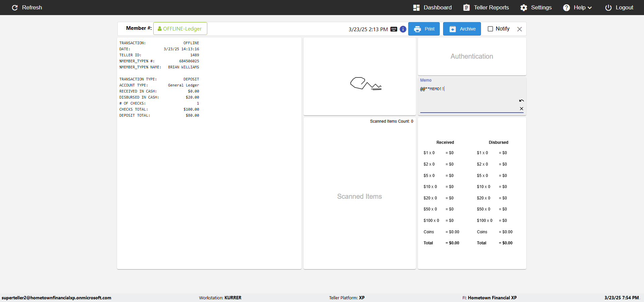Click the member number 684506025

pos(189,61)
